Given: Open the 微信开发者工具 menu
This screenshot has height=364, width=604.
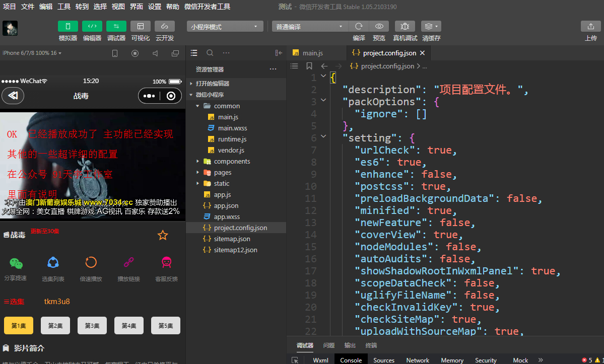Looking at the screenshot, I should click(x=207, y=7).
